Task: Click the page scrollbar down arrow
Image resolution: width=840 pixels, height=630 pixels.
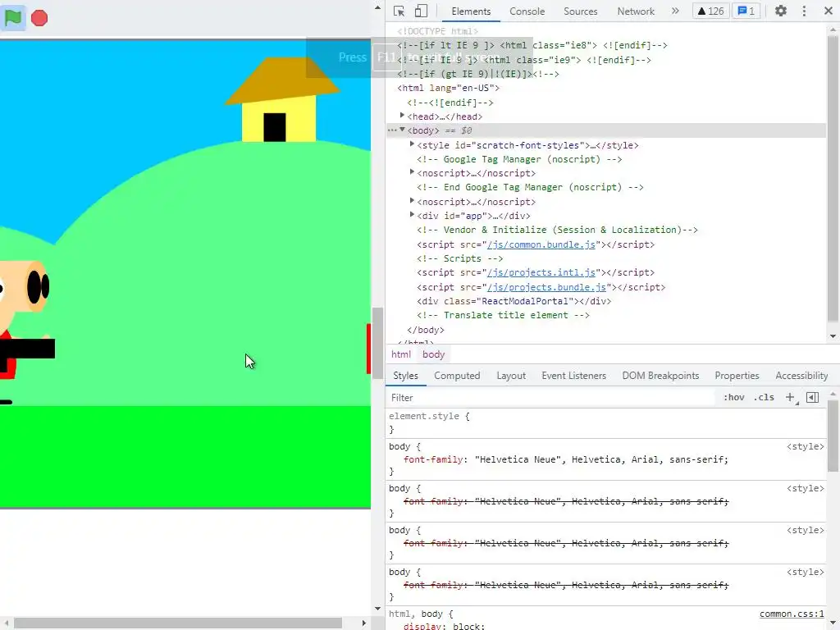Action: 377,609
